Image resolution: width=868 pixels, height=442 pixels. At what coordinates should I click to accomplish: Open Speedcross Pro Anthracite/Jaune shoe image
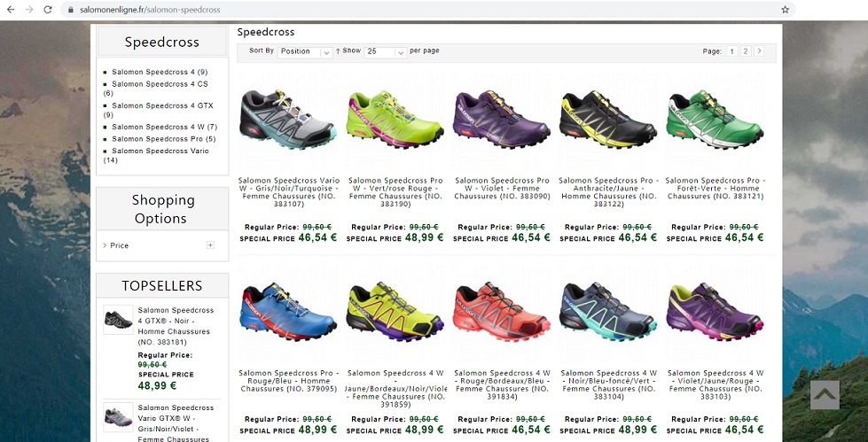(608, 120)
